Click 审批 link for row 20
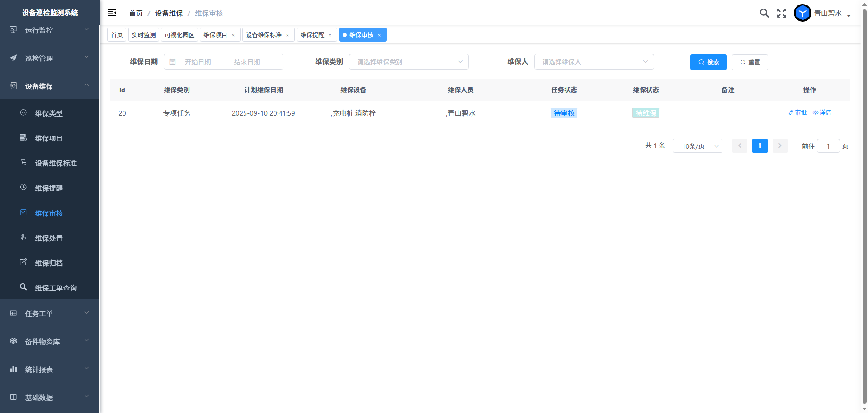Viewport: 868px width, 413px height. [797, 113]
